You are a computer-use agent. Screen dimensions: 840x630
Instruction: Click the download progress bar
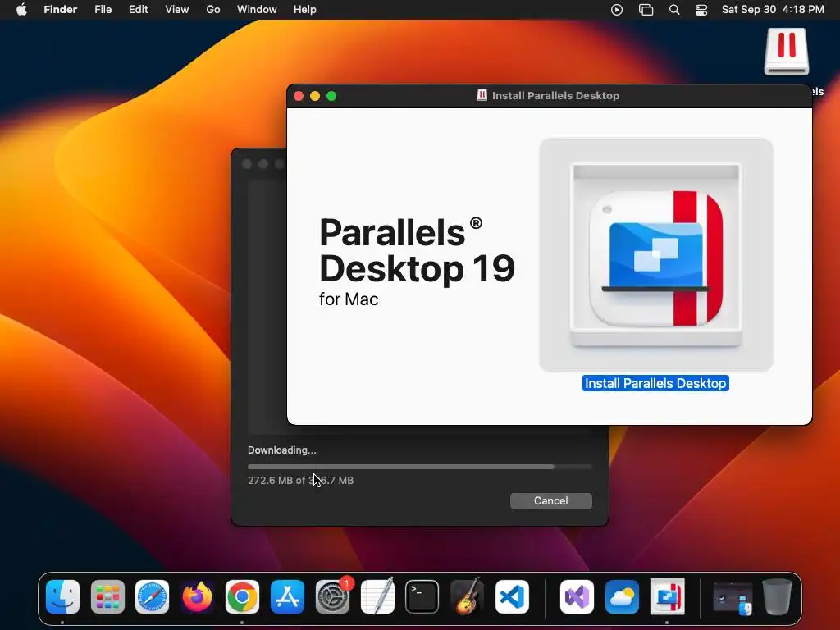[419, 467]
